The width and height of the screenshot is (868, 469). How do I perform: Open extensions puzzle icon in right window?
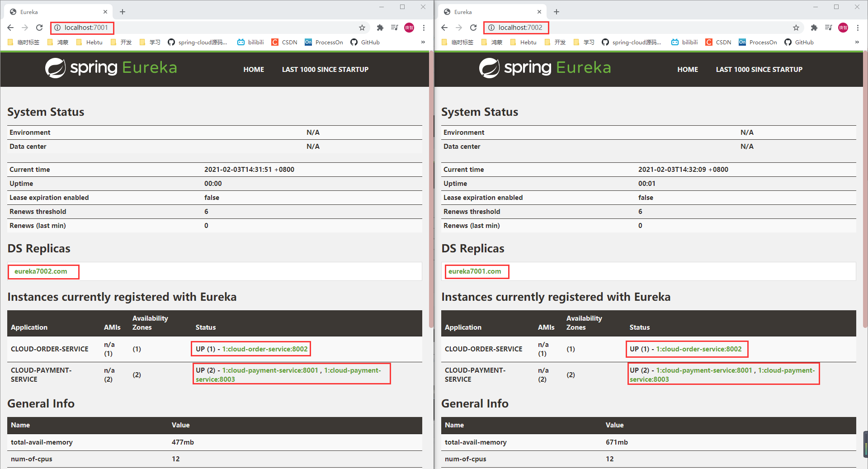coord(814,28)
